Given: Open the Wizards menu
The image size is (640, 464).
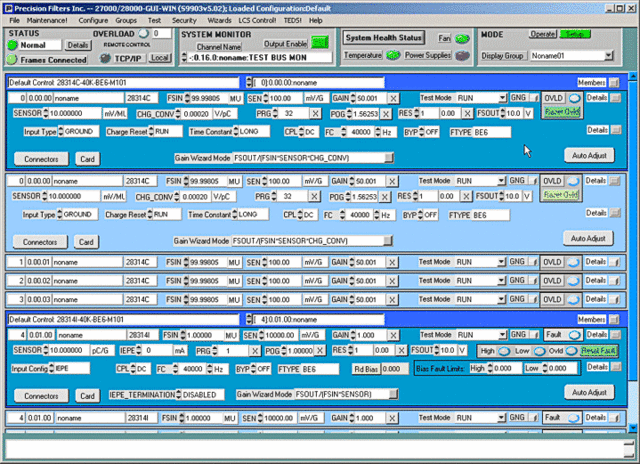Looking at the screenshot, I should pos(219,20).
